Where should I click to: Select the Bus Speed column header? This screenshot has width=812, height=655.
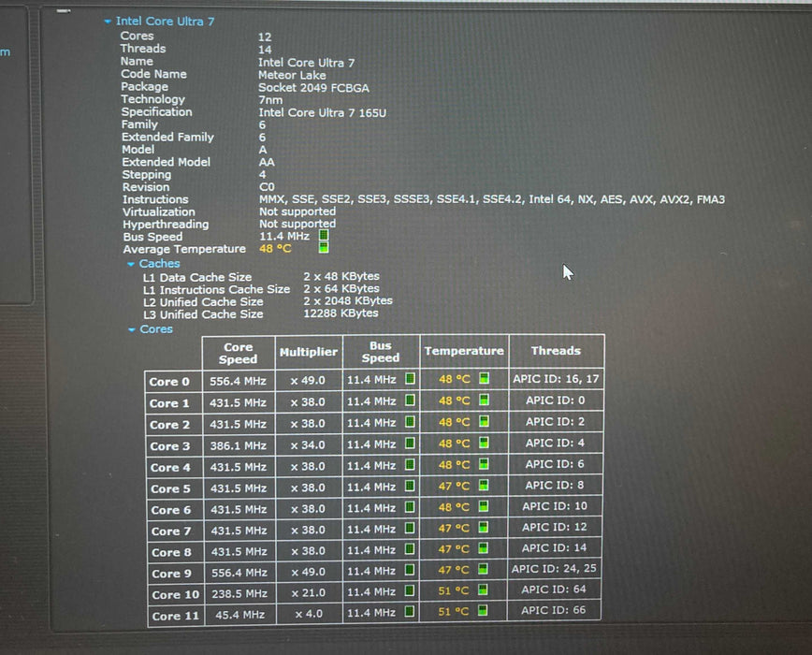pos(381,352)
